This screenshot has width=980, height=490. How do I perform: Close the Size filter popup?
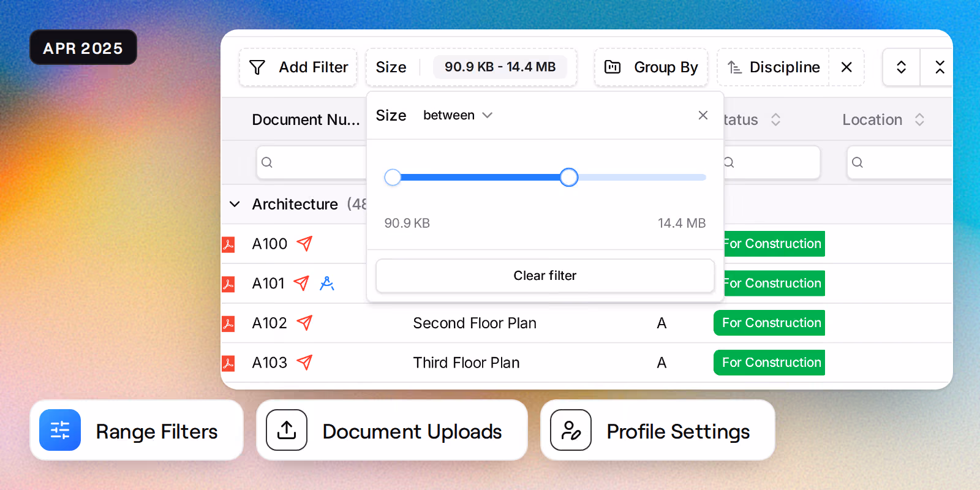703,115
